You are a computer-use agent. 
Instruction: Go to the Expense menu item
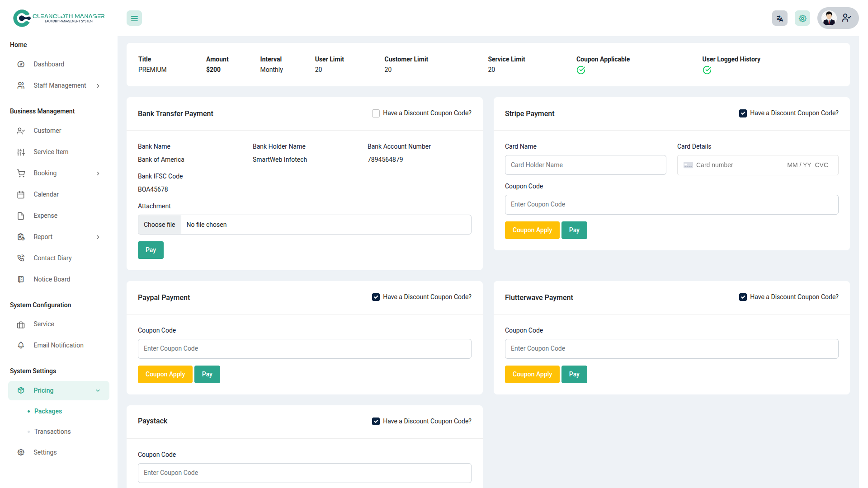(45, 216)
